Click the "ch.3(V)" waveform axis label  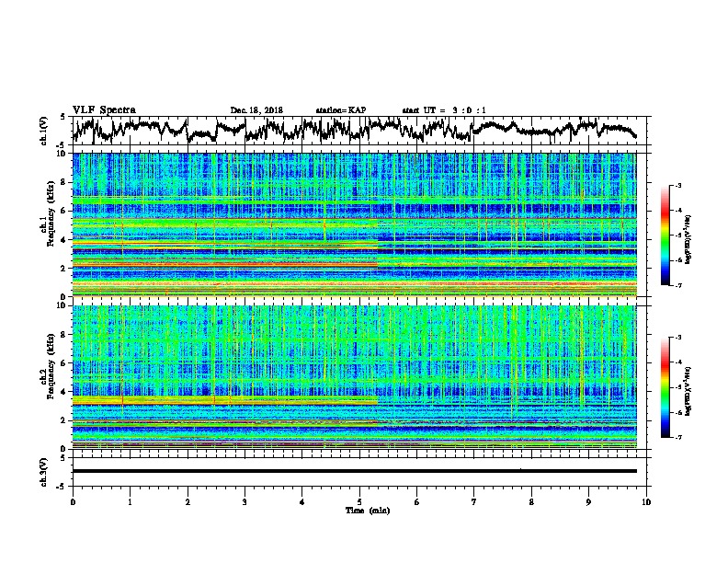(44, 473)
